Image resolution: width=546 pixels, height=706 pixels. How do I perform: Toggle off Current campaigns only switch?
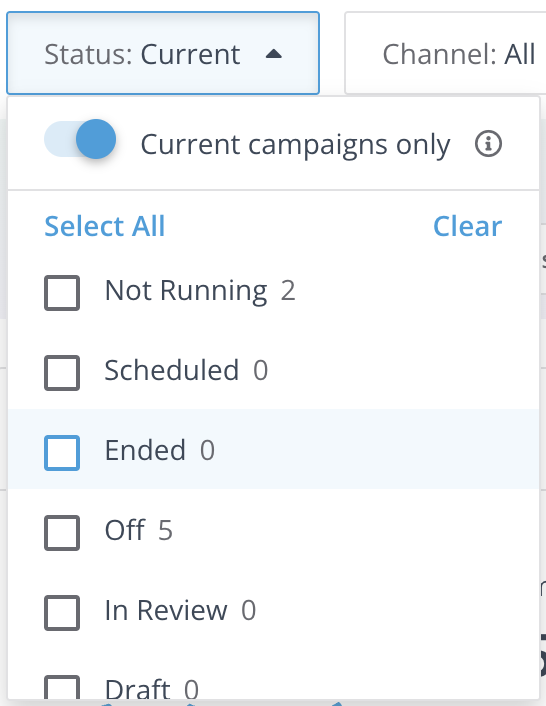click(80, 139)
